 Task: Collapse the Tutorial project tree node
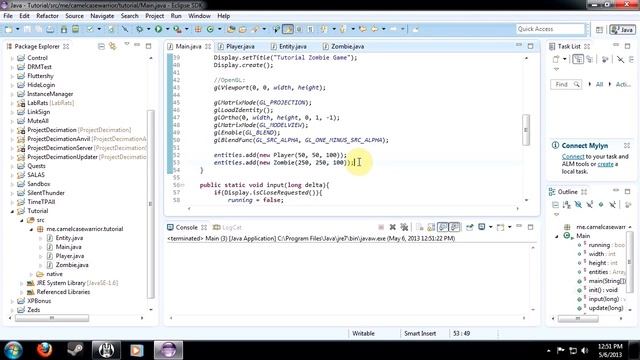[x=12, y=211]
